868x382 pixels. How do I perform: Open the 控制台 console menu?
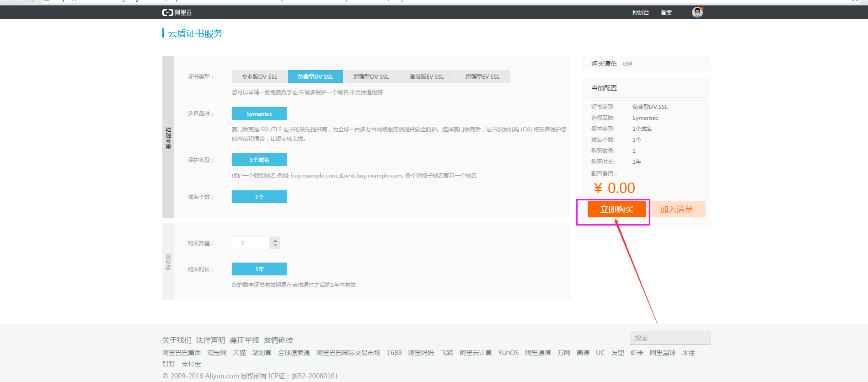pos(640,13)
